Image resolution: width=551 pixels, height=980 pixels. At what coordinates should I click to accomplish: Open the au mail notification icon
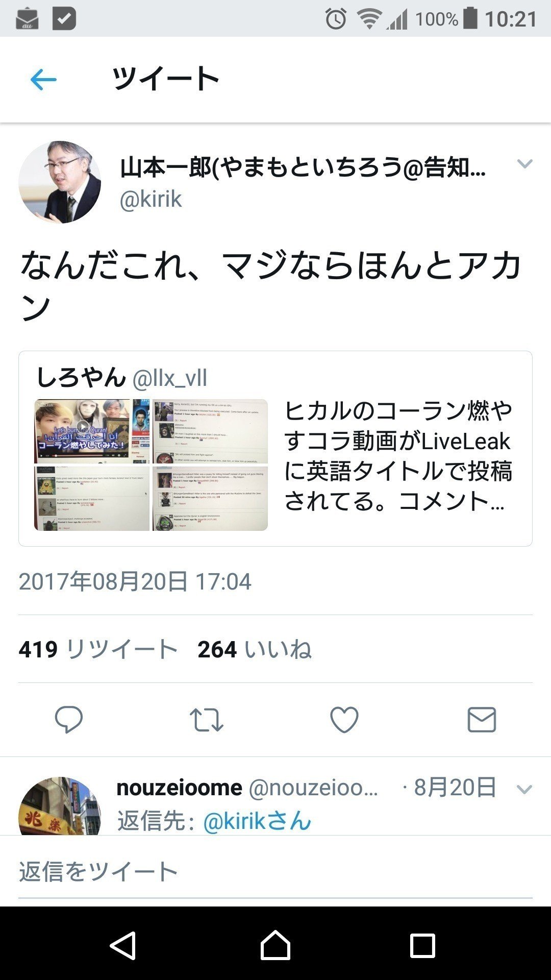(27, 19)
